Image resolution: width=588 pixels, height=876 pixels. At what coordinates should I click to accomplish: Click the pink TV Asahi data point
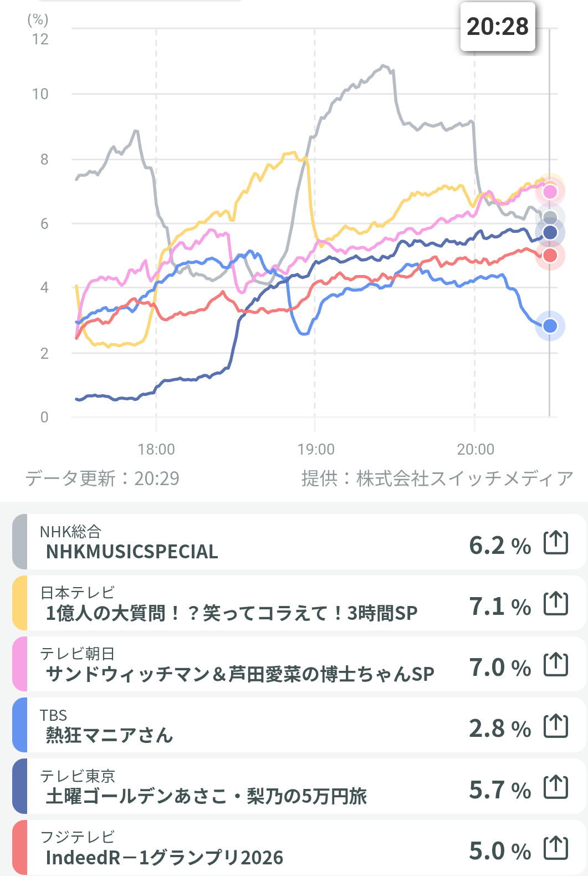tap(550, 192)
